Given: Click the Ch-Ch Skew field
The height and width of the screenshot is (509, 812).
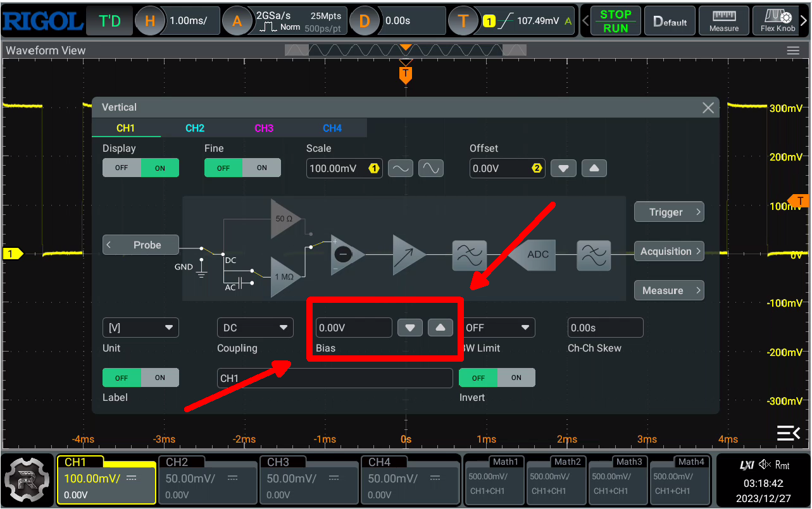Looking at the screenshot, I should (x=606, y=328).
